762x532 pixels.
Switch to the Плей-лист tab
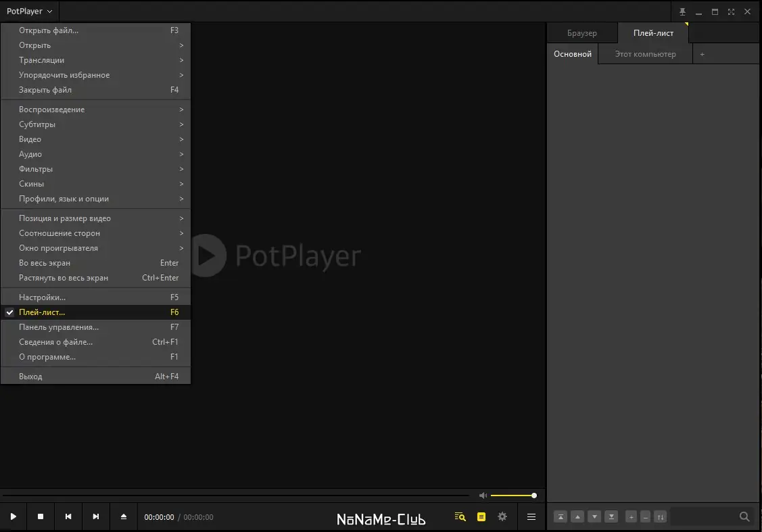tap(653, 33)
